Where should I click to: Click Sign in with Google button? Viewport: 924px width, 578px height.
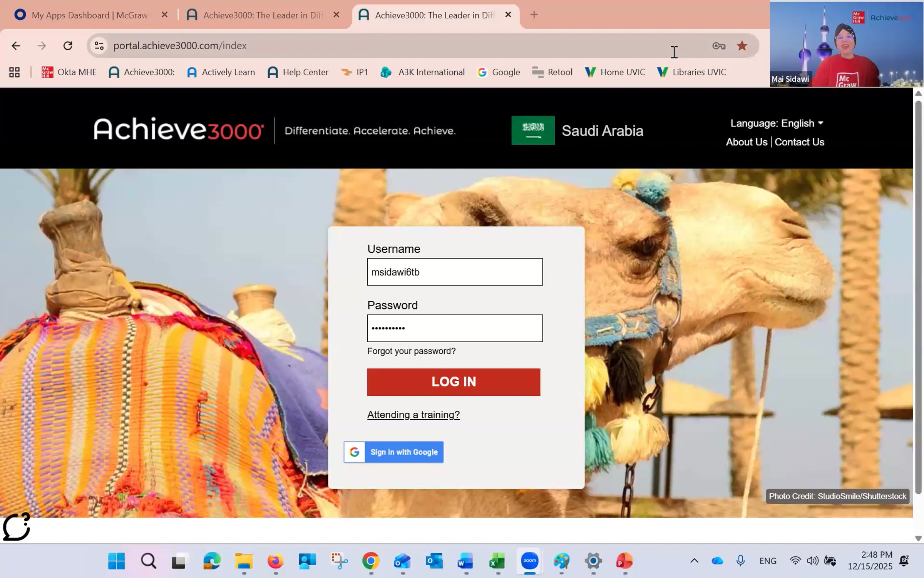pyautogui.click(x=393, y=452)
